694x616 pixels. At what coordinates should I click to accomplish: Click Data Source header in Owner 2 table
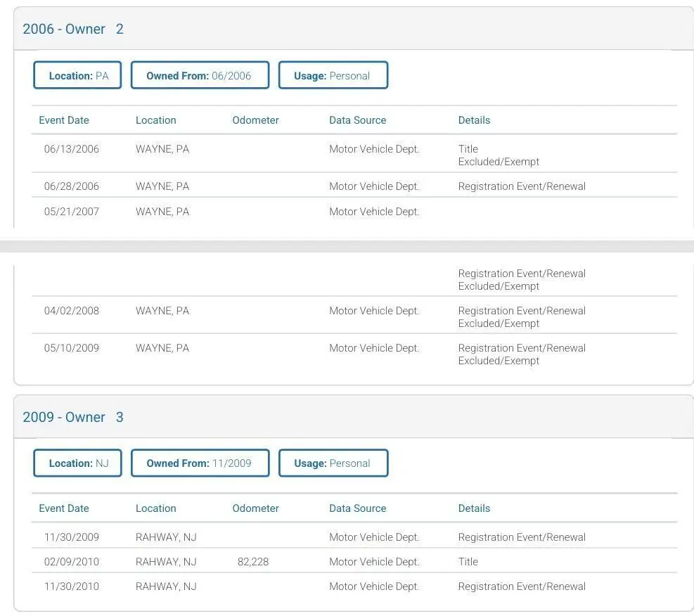(357, 120)
